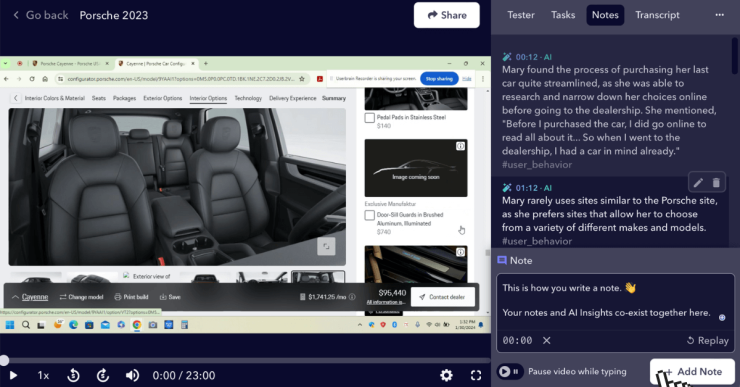The image size is (740, 387).
Task: Clear the 00:00 note timestamp
Action: (x=547, y=340)
